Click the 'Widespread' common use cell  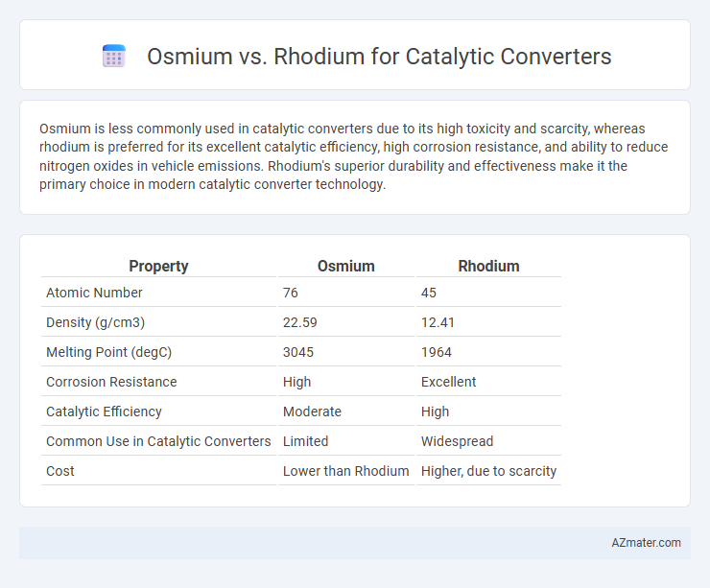[x=457, y=441]
